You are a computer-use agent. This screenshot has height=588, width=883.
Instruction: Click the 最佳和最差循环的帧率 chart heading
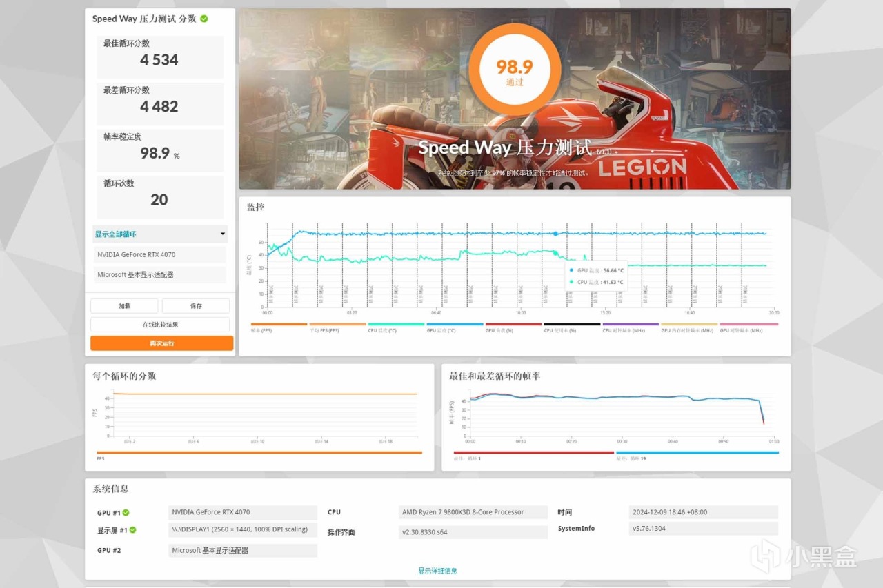pos(495,376)
